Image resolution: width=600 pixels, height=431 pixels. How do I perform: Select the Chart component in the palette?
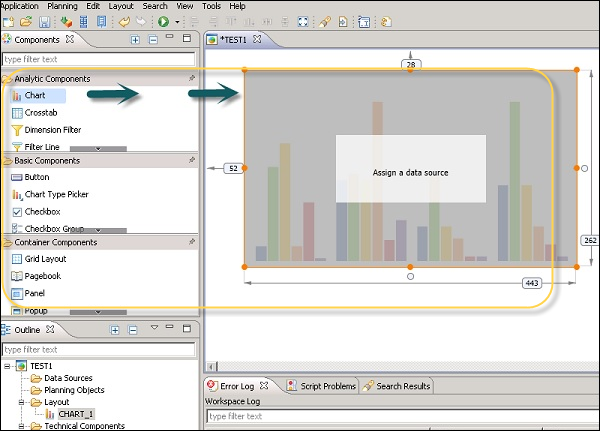coord(35,96)
